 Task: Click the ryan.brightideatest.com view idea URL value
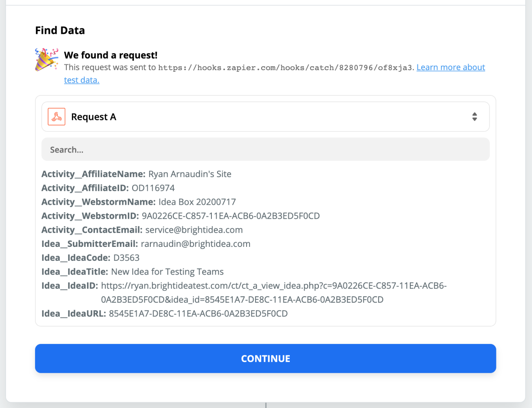pos(274,292)
